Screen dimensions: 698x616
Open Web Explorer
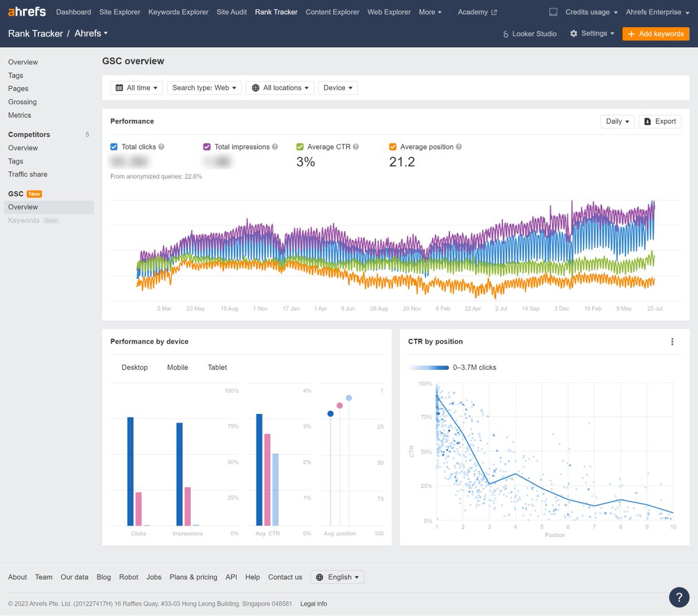click(x=389, y=12)
